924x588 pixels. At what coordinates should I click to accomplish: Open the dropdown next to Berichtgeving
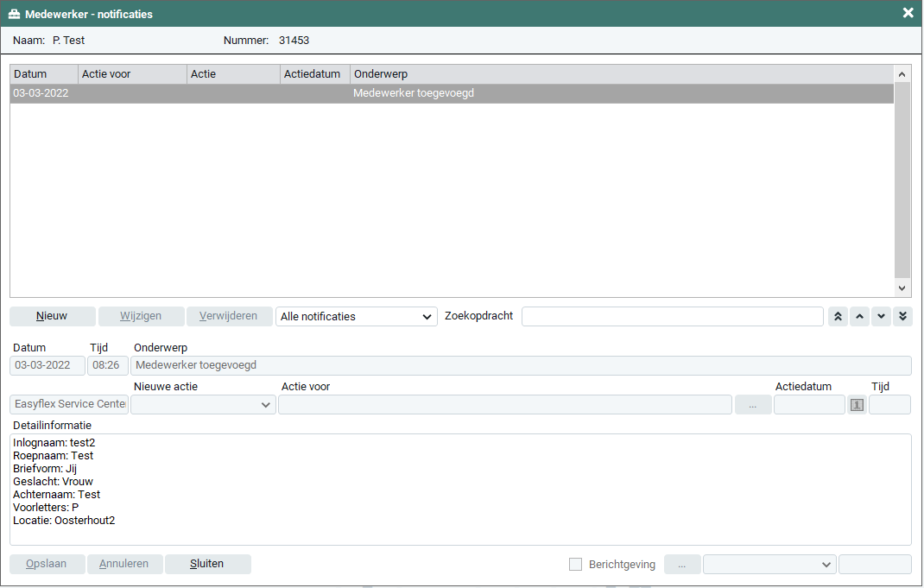pos(769,565)
